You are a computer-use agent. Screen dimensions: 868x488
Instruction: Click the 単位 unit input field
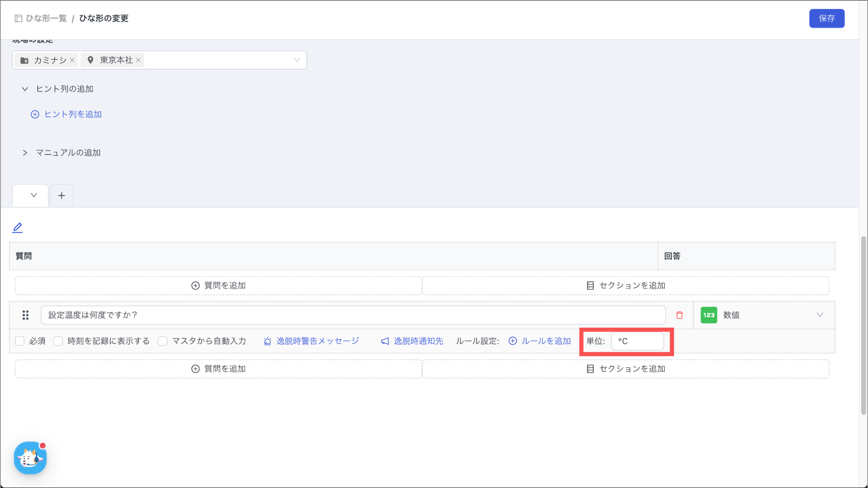coord(637,341)
